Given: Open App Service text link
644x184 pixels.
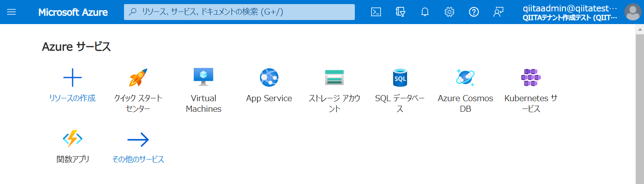Looking at the screenshot, I should [x=269, y=98].
